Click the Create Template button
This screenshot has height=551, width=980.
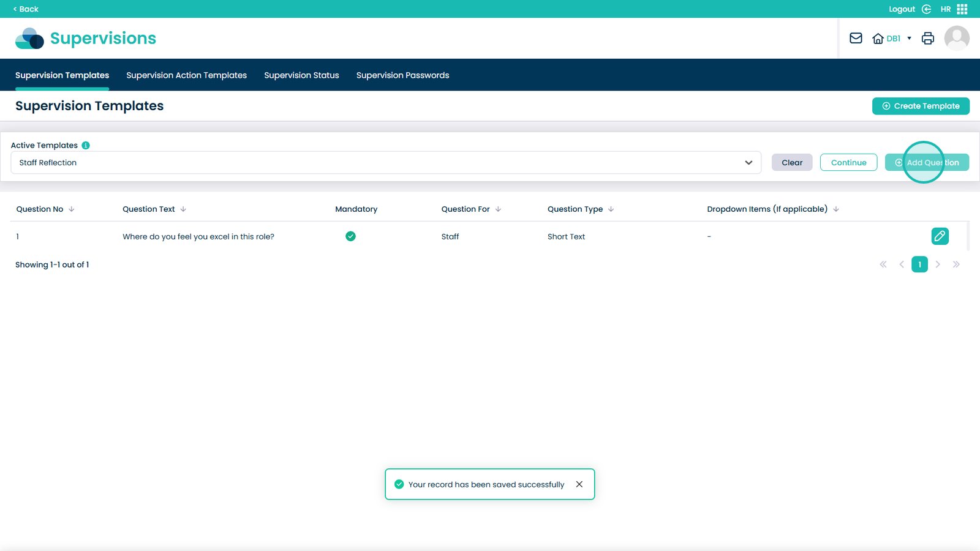click(920, 106)
